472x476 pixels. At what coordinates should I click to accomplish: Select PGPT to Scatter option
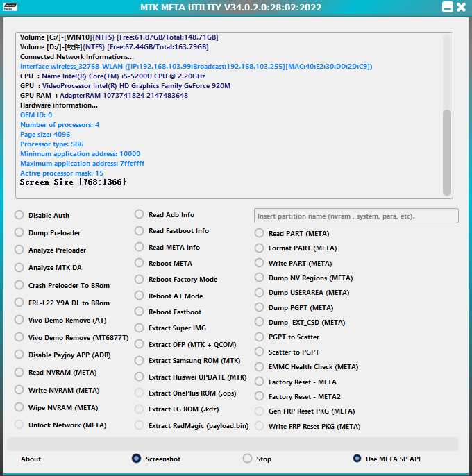click(259, 337)
